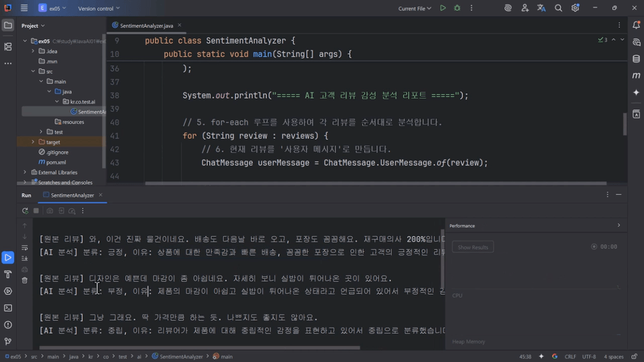
Task: Toggle soft-wrap in console
Action: [25, 248]
